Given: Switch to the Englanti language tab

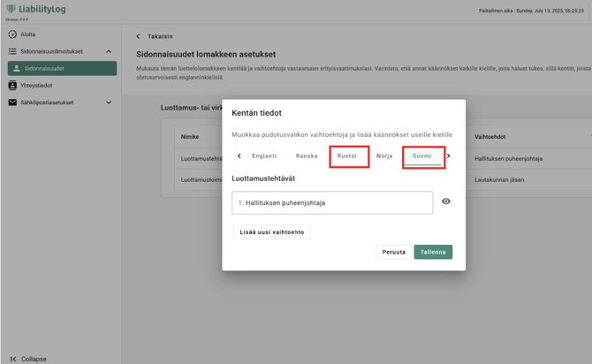Looking at the screenshot, I should (264, 156).
